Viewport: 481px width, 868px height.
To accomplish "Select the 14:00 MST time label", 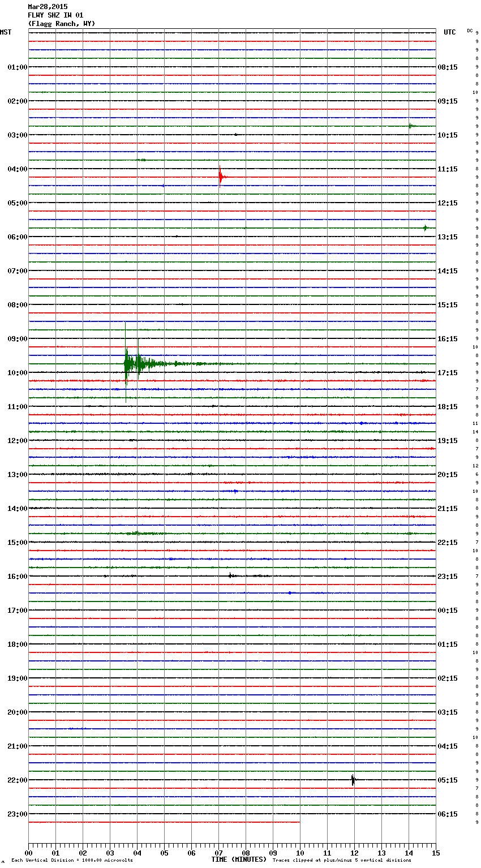I will pos(18,509).
